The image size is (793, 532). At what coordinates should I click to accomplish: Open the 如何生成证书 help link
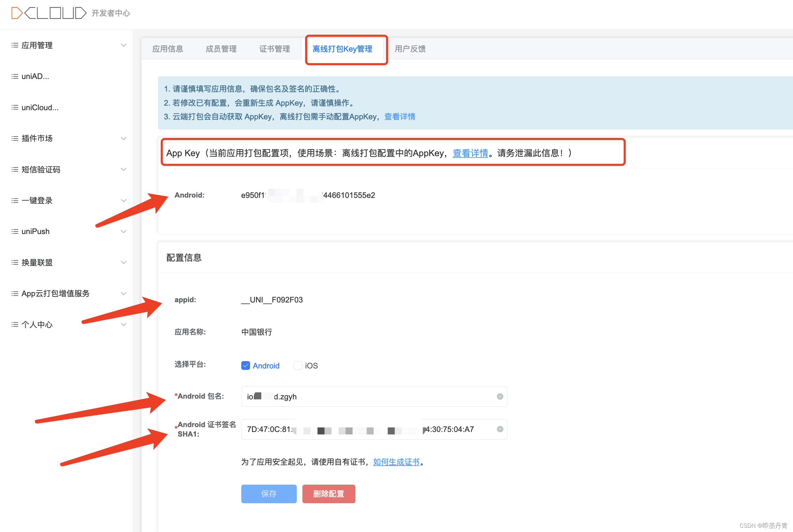396,462
